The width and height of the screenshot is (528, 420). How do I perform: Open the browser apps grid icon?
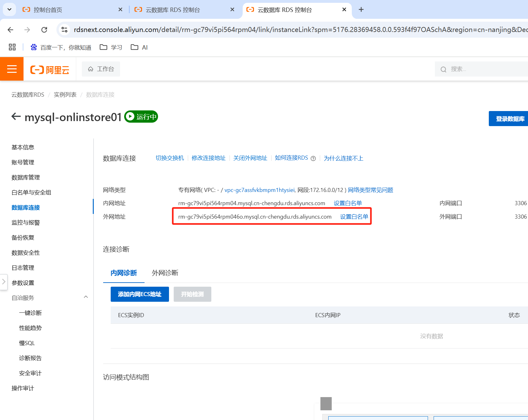[12, 47]
